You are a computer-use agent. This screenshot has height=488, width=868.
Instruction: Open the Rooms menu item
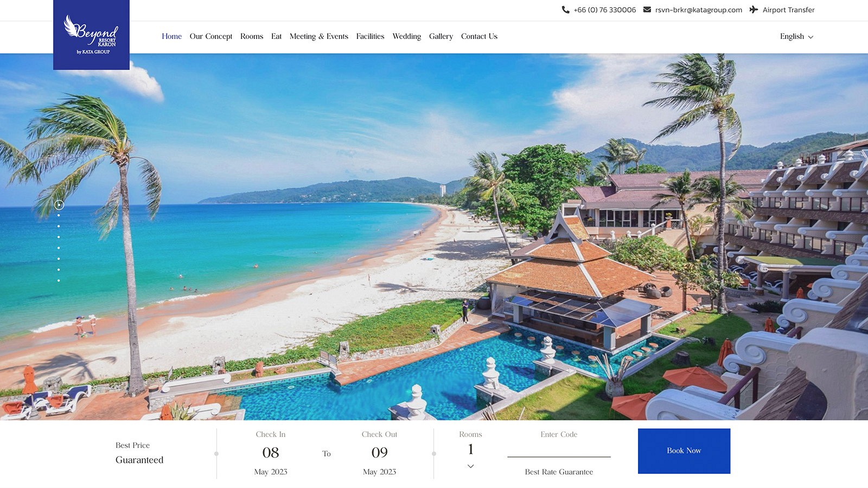252,36
